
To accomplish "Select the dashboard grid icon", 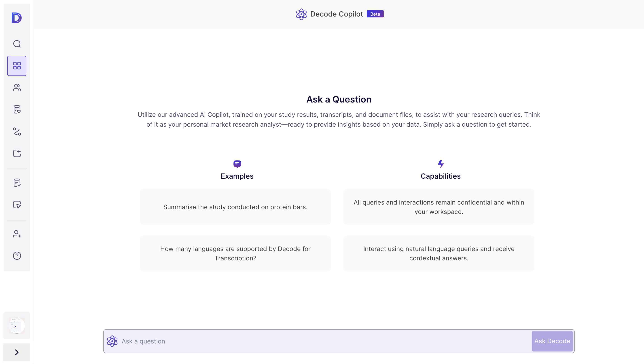I will [17, 66].
